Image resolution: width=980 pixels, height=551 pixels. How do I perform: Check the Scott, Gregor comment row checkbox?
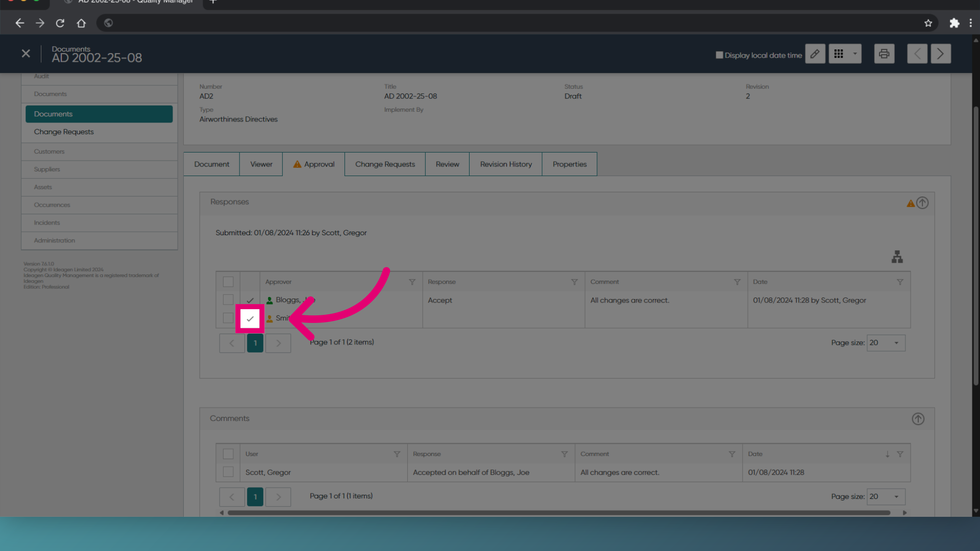point(228,472)
